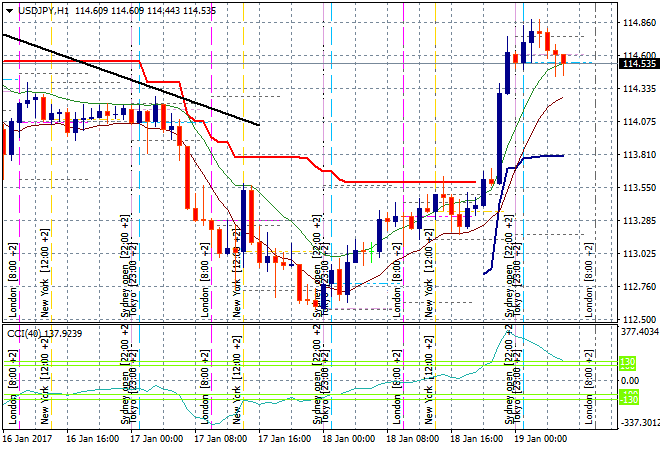Select the green -130 CCI level tag
Screen dimensions: 660x450
pos(628,398)
